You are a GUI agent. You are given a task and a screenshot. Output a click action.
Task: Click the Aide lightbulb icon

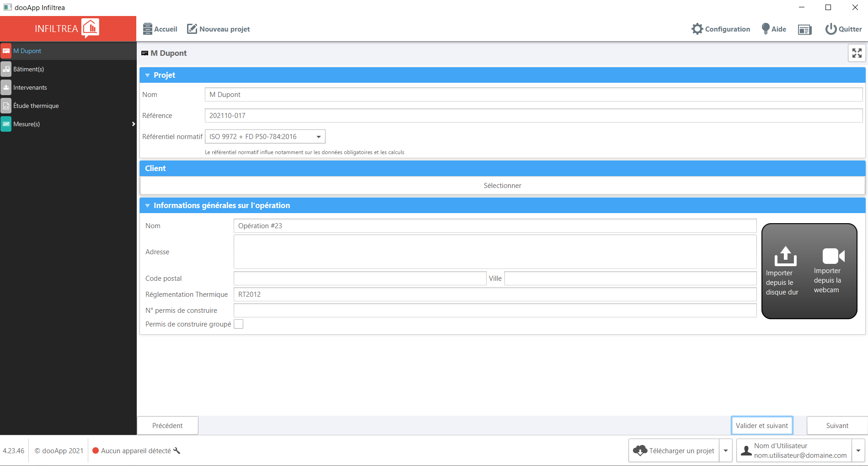coord(766,29)
